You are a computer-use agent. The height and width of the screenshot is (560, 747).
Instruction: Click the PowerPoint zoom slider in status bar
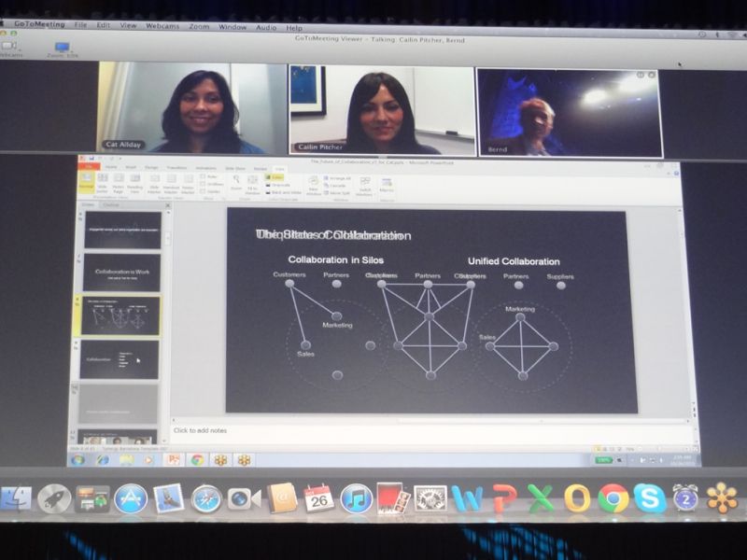pos(660,449)
